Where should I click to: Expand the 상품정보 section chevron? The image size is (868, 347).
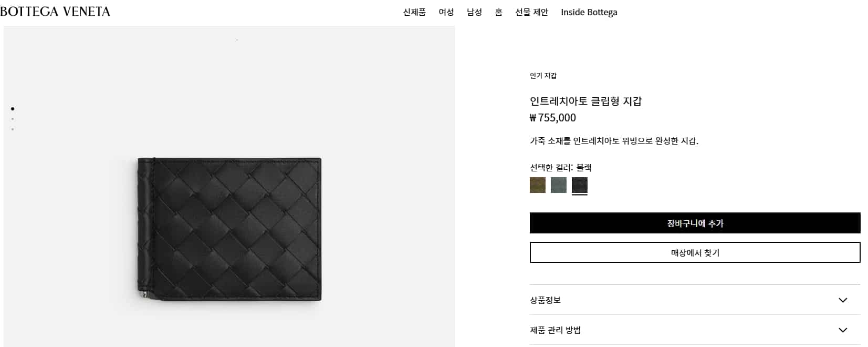[x=843, y=300]
